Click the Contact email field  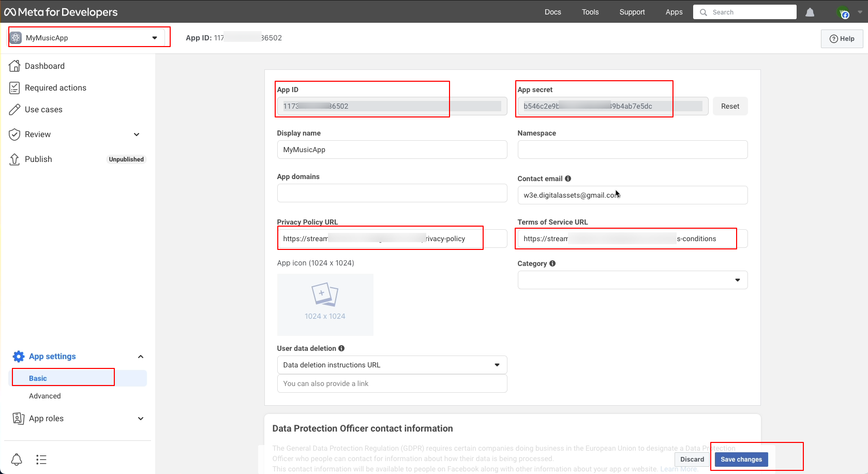tap(632, 195)
